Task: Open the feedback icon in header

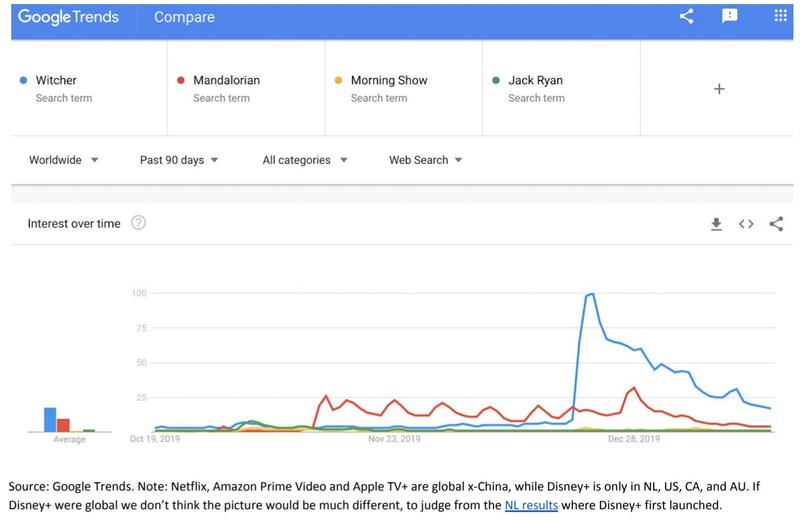Action: 729,16
